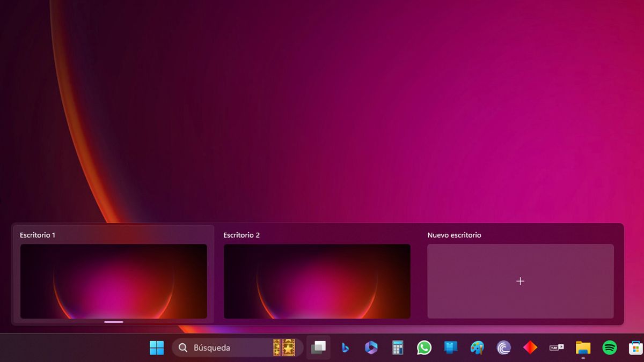
Task: Switch to Escritorio 2
Action: [317, 280]
